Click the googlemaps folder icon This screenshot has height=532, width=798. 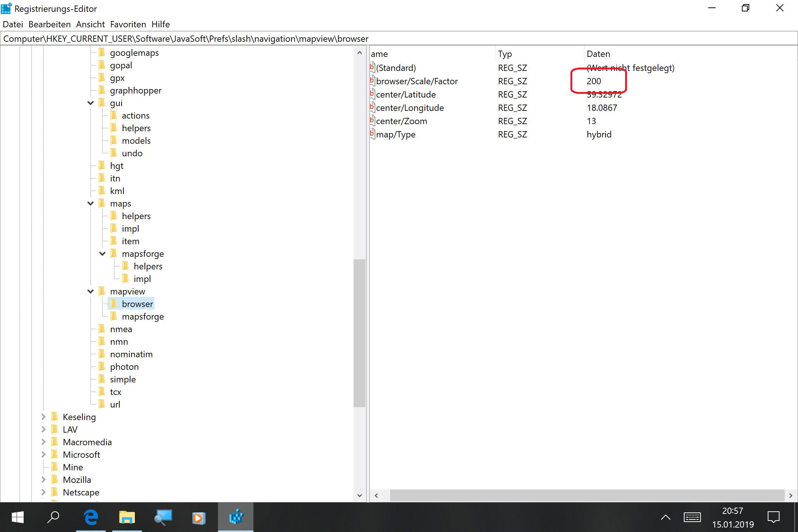[x=102, y=53]
